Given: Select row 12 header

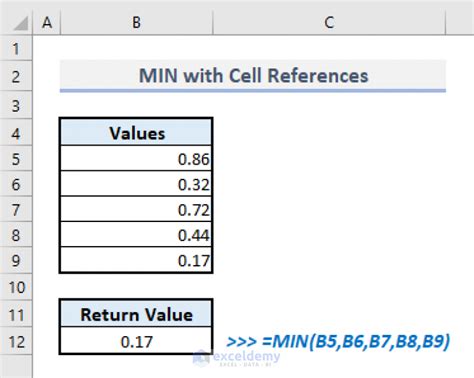Looking at the screenshot, I should click(16, 342).
